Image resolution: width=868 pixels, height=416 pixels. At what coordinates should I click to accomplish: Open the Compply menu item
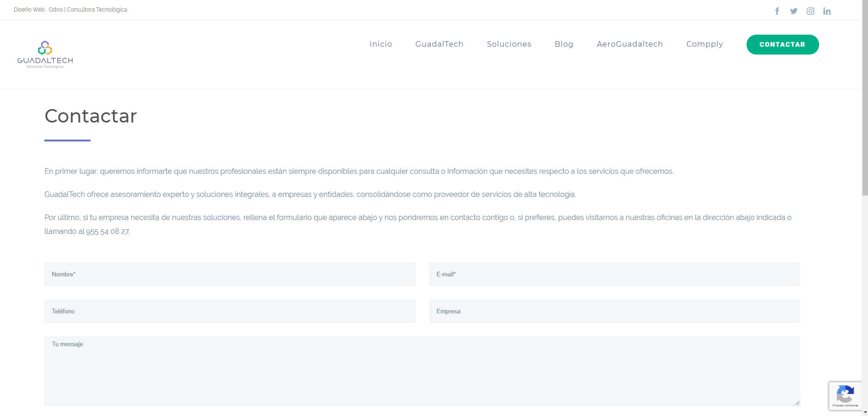pyautogui.click(x=705, y=44)
